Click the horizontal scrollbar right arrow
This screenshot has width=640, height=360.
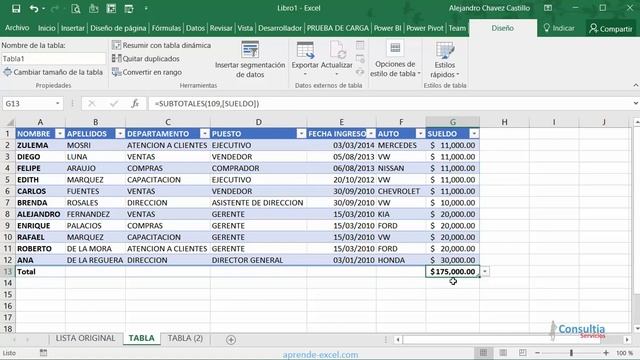coord(627,340)
